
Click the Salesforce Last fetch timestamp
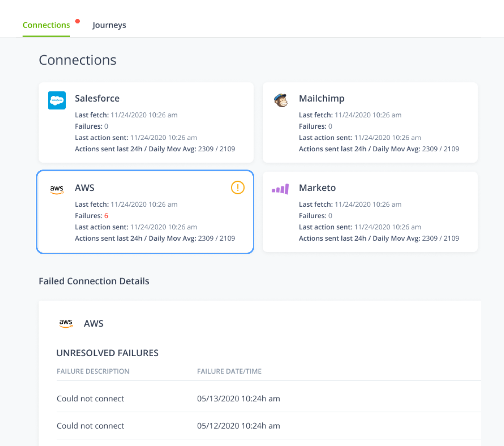click(144, 115)
